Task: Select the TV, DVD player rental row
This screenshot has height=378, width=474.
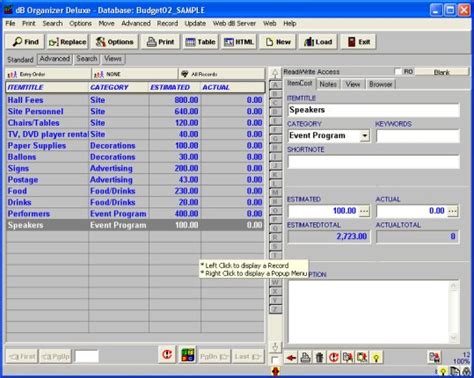Action: click(x=135, y=134)
